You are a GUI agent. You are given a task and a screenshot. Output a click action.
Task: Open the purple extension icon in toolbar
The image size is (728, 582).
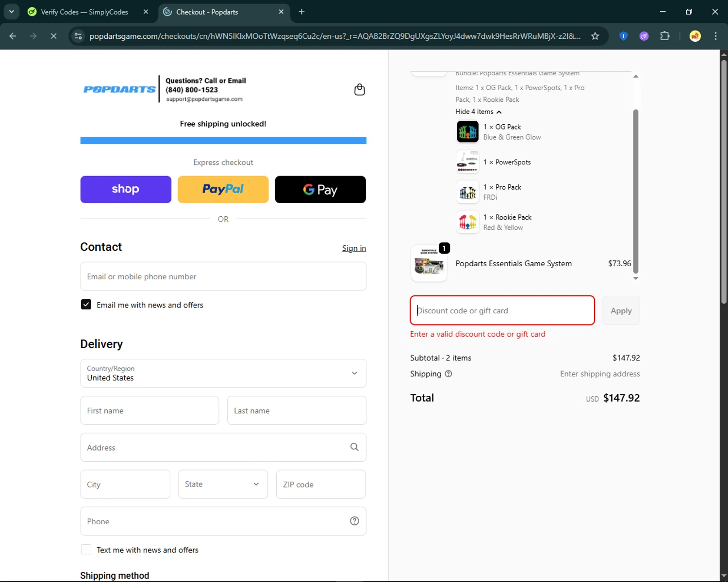coord(644,36)
